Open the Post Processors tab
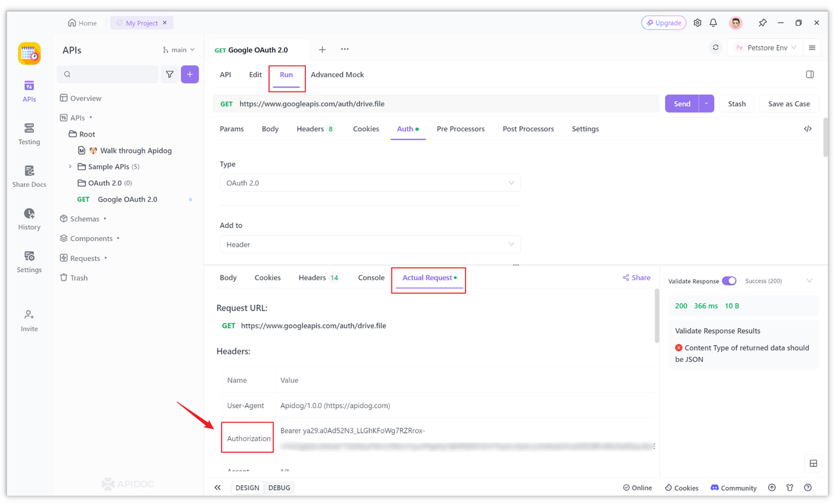837x504 pixels. [x=528, y=129]
